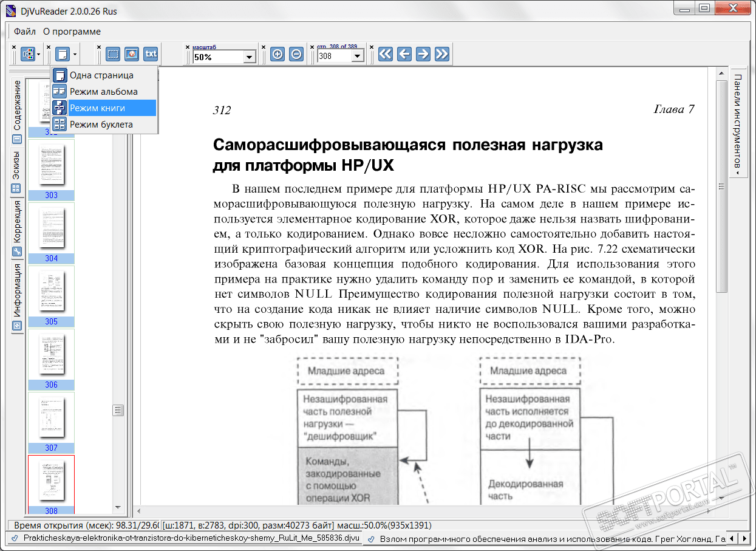Jump to the last page

(x=442, y=54)
